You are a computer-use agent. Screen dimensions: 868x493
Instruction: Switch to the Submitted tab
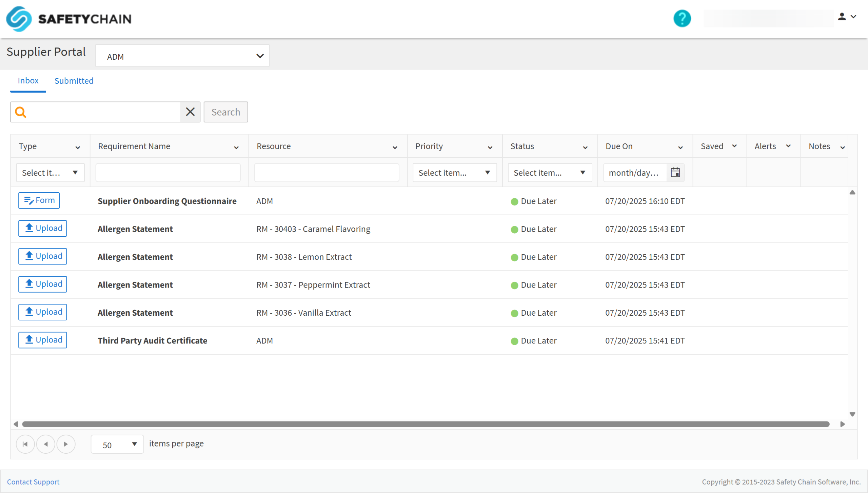click(74, 81)
